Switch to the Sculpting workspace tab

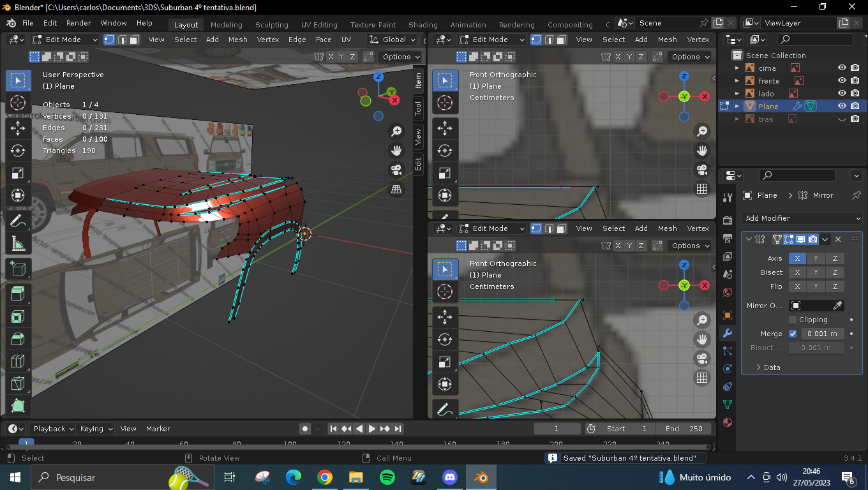point(271,25)
